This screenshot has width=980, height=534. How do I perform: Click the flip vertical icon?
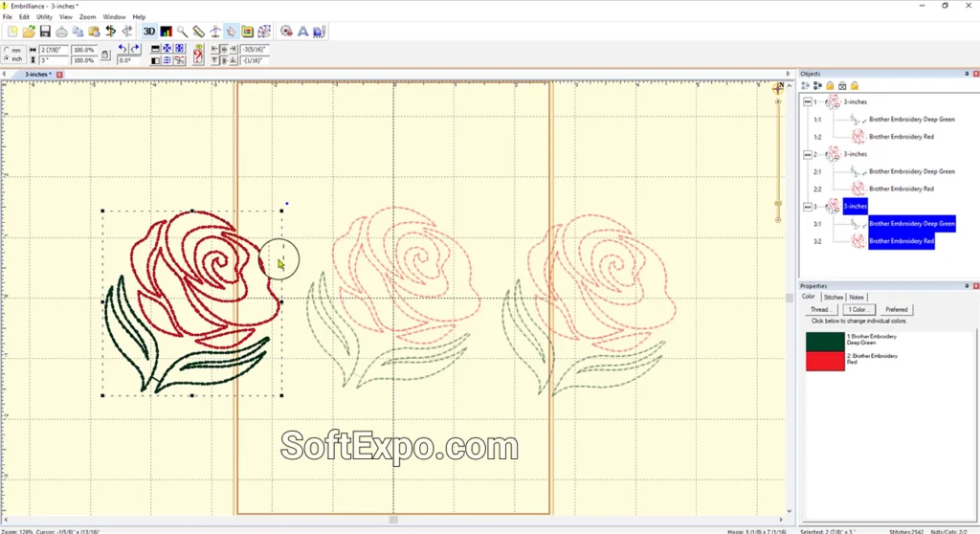coord(155,49)
